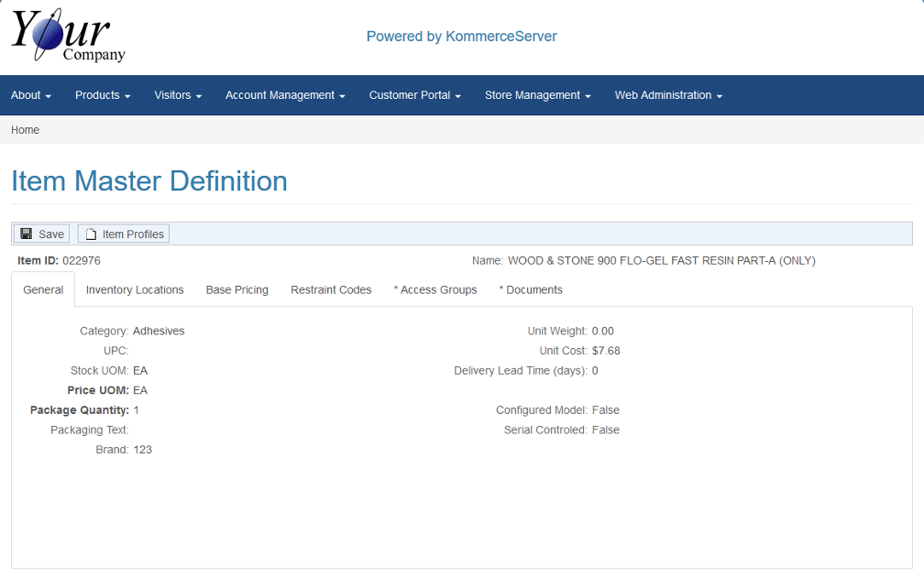Click the Home breadcrumb link
Image resolution: width=924 pixels, height=588 pixels.
pos(25,130)
